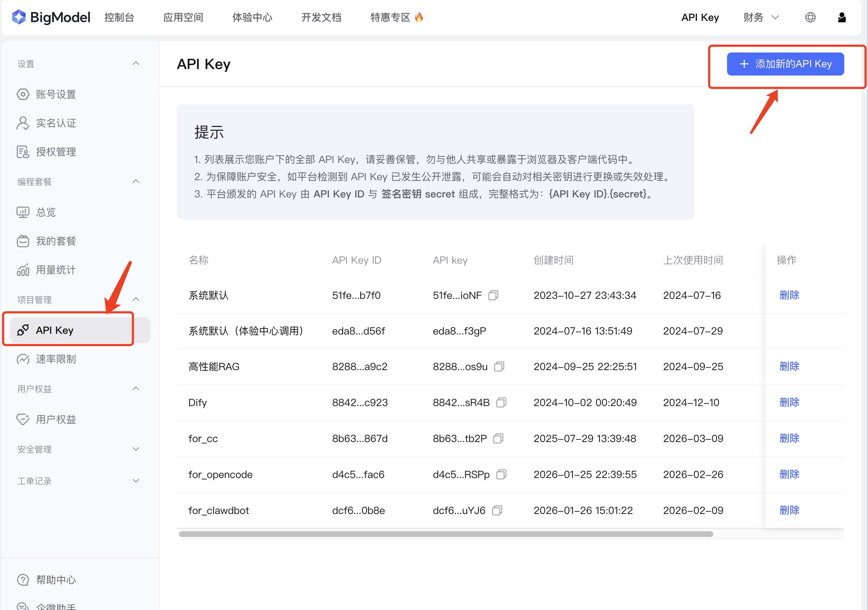Open 体验中心 in top navigation
Image resolution: width=868 pixels, height=610 pixels.
(252, 17)
